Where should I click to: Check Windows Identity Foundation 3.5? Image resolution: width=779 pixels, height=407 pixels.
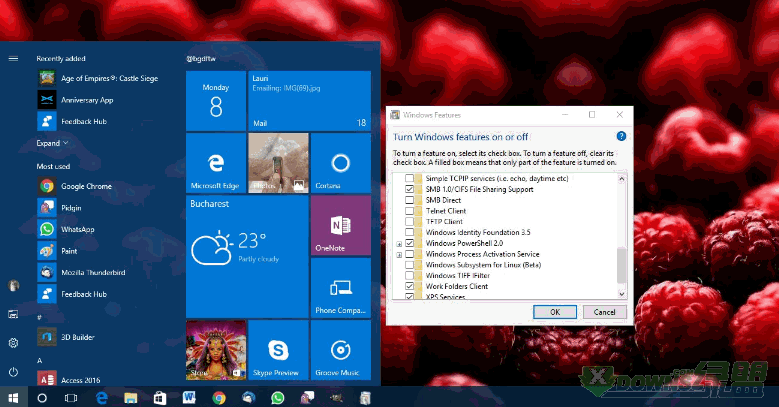[x=409, y=232]
